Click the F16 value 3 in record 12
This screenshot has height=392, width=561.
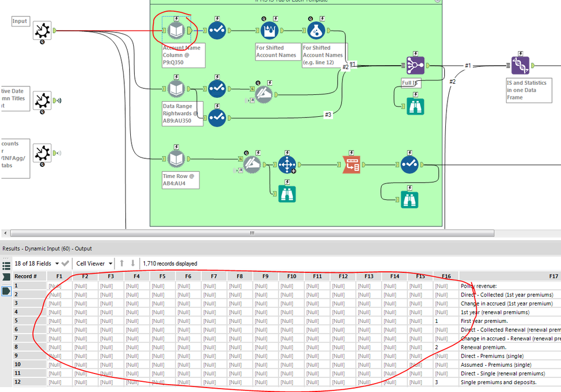(x=446, y=382)
